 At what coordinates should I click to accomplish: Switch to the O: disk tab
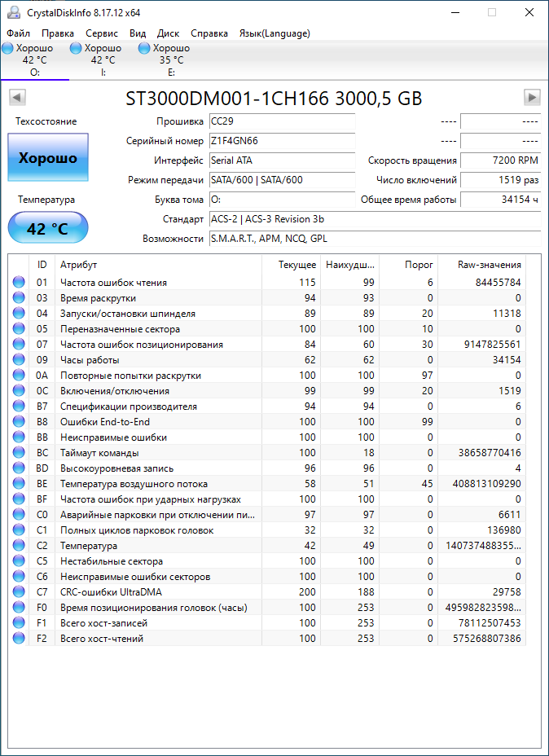(x=34, y=60)
